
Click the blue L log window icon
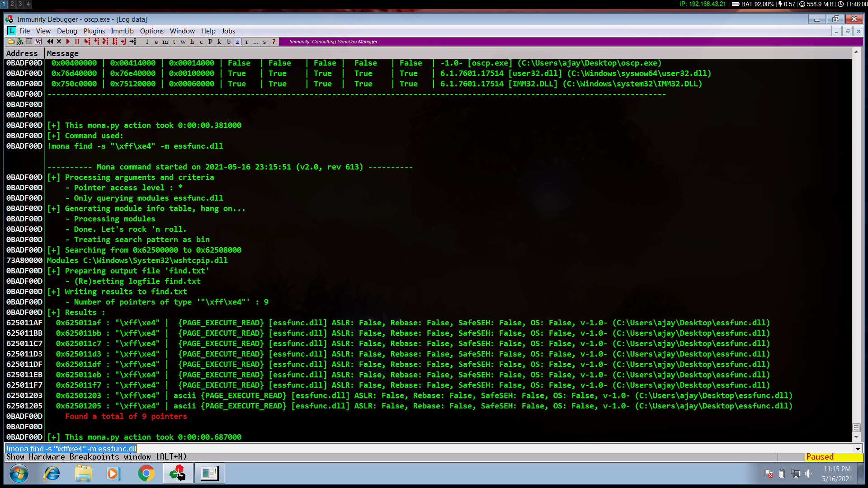(12, 31)
